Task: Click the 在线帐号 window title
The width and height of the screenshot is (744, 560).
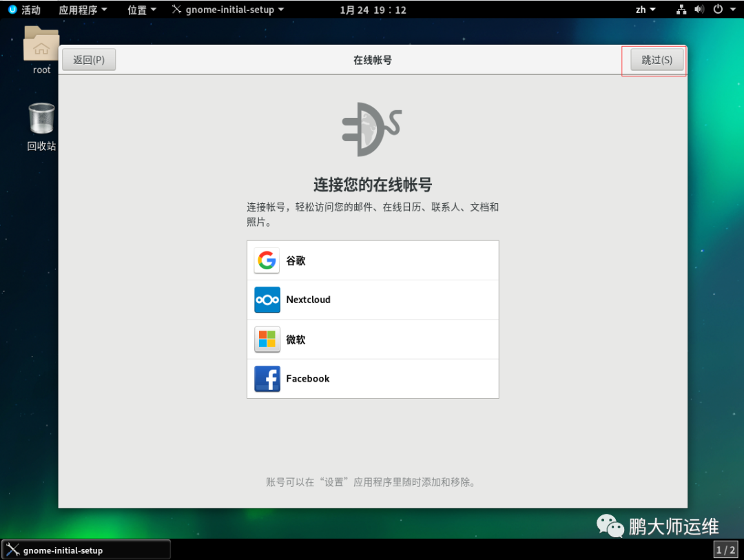Action: (x=373, y=61)
